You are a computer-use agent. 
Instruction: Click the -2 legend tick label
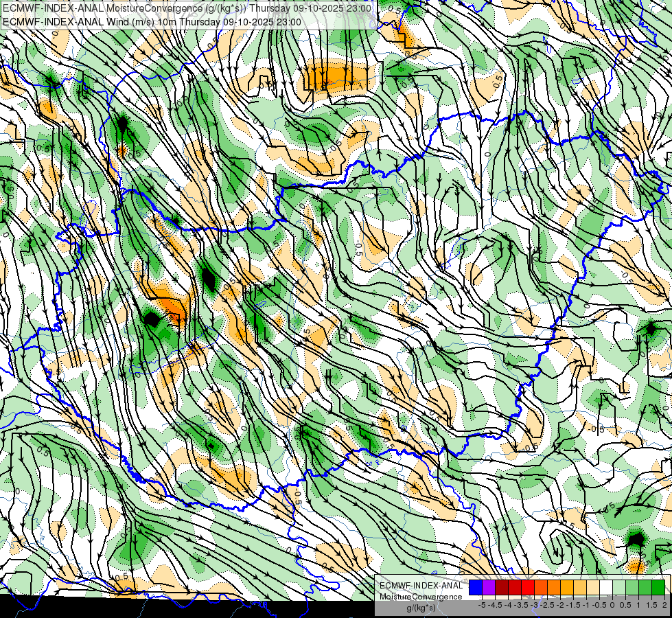[560, 605]
